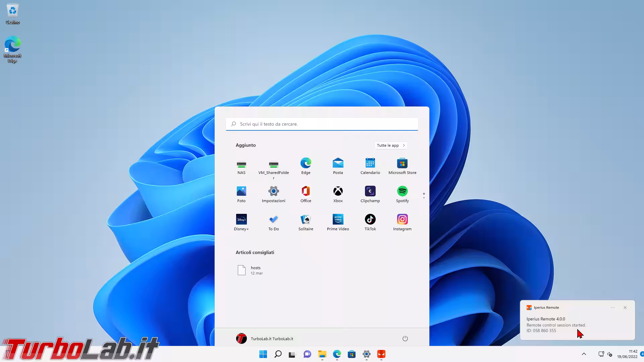Open Clipchamp video editor
This screenshot has width=644, height=362.
tap(370, 191)
